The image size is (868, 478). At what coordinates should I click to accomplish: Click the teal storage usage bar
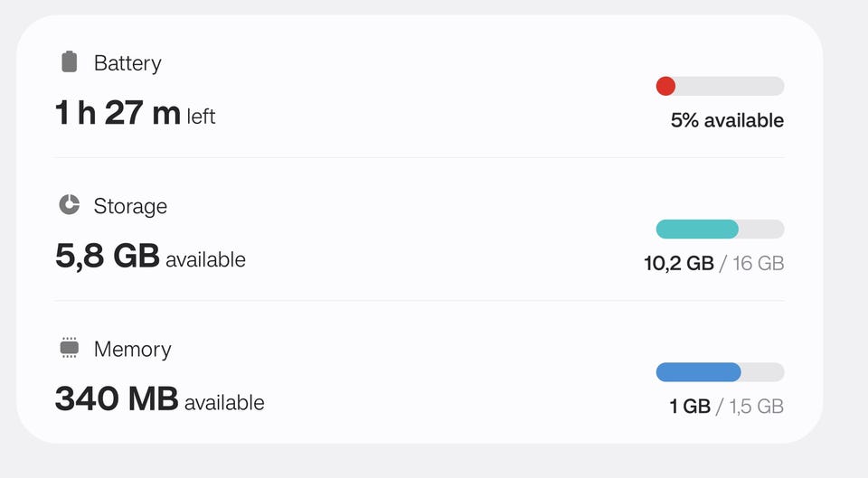698,229
